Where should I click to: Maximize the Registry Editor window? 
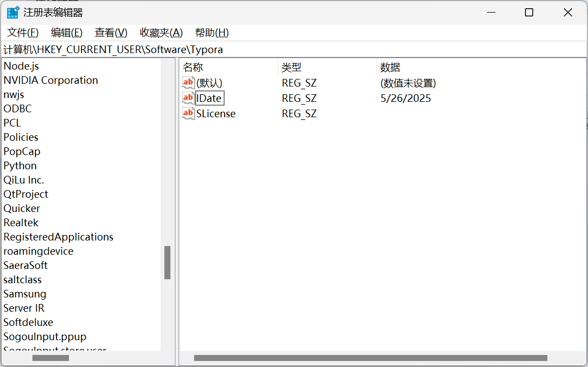tap(529, 13)
